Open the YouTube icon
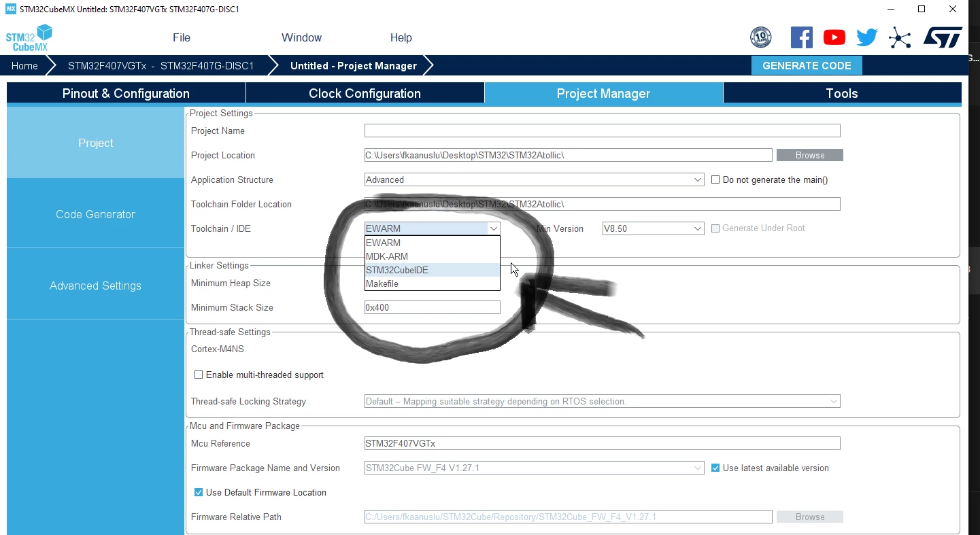Image resolution: width=980 pixels, height=535 pixels. point(834,37)
